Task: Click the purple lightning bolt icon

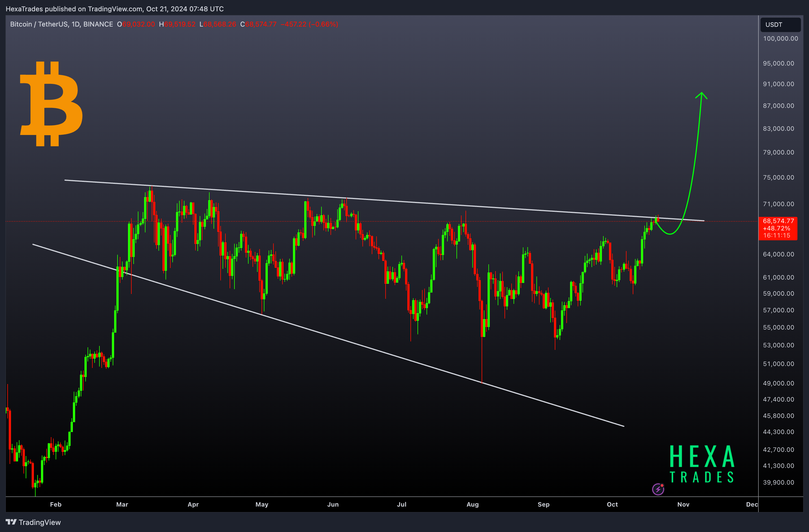Action: point(658,489)
